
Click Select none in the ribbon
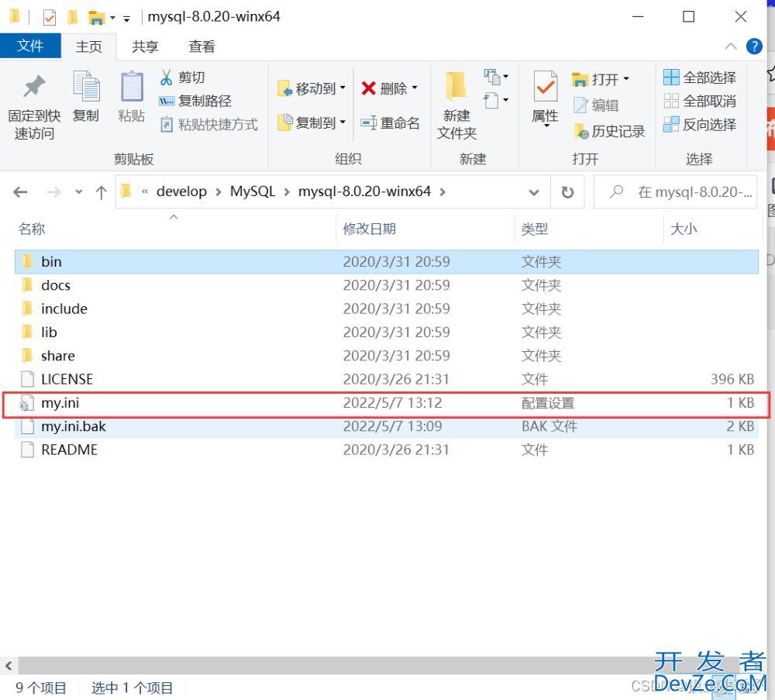[x=699, y=102]
